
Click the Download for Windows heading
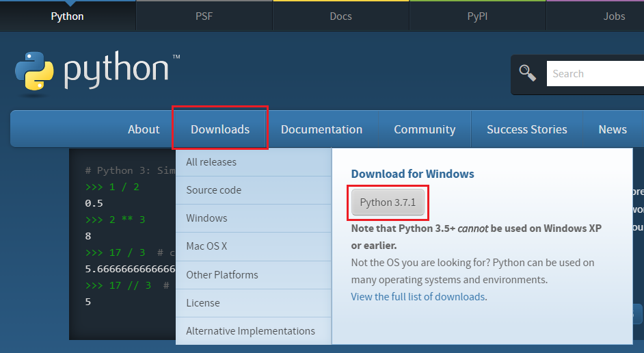tap(412, 174)
